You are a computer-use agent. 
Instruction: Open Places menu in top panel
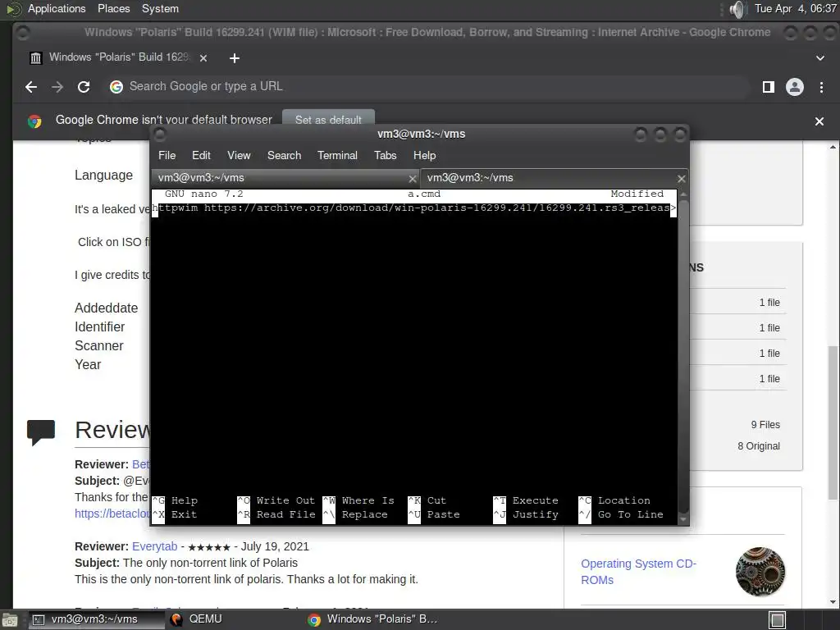tap(113, 8)
